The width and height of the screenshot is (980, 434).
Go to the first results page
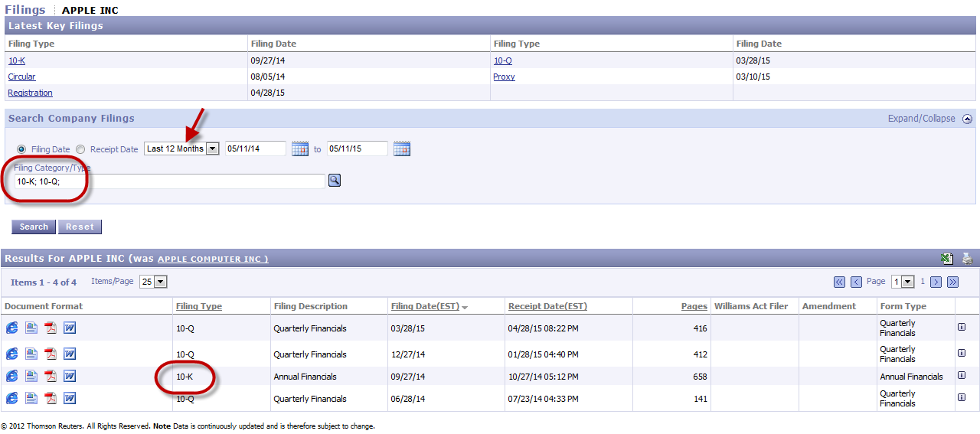pos(839,282)
